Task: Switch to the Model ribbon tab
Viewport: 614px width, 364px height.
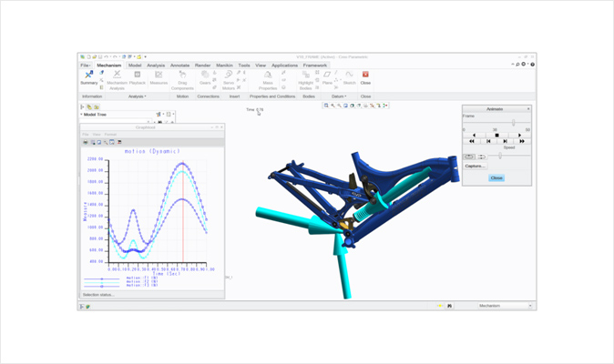Action: [x=135, y=66]
